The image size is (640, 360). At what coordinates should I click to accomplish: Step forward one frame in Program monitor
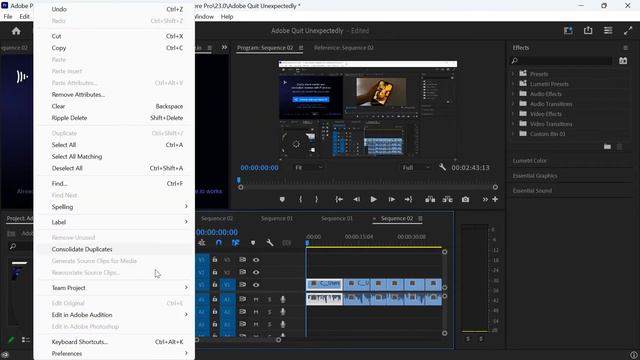click(391, 200)
